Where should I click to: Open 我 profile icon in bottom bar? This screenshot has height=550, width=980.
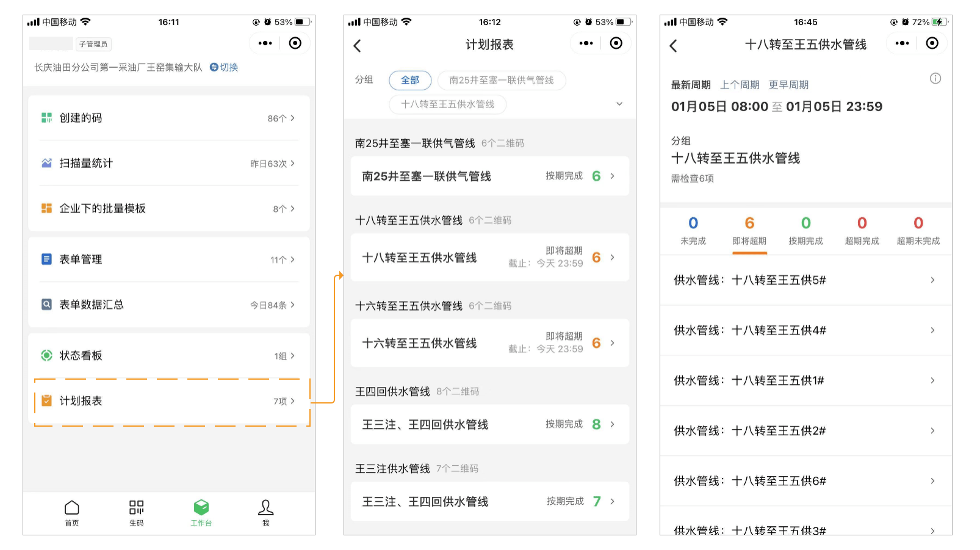point(266,508)
